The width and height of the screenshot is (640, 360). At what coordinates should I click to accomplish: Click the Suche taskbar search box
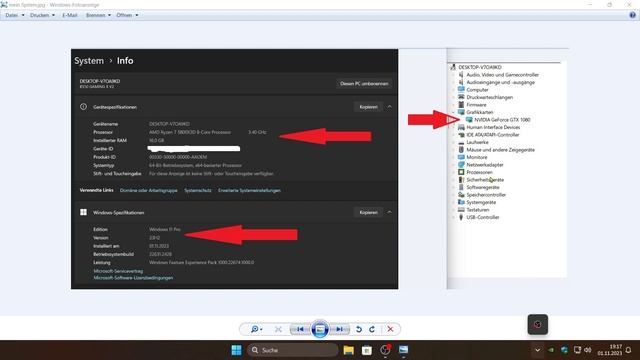point(293,350)
